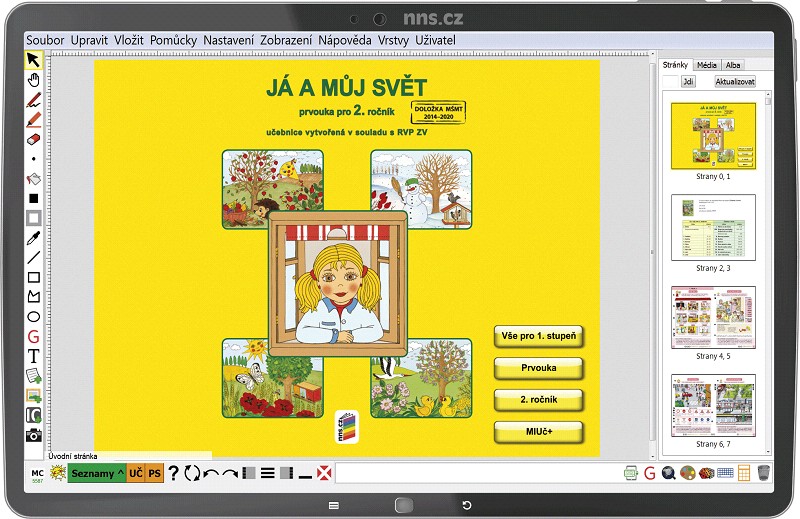This screenshot has height=519, width=800.
Task: Select the text T tool
Action: coord(33,356)
